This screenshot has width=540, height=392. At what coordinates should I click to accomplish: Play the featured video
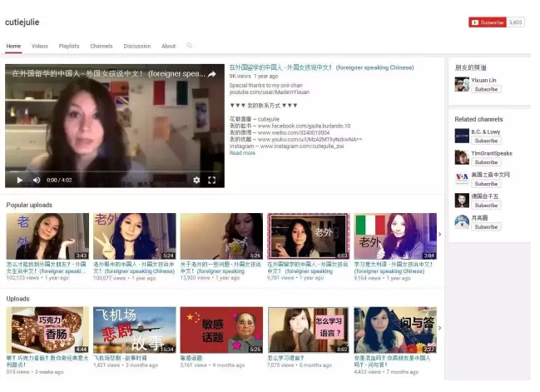pos(20,180)
